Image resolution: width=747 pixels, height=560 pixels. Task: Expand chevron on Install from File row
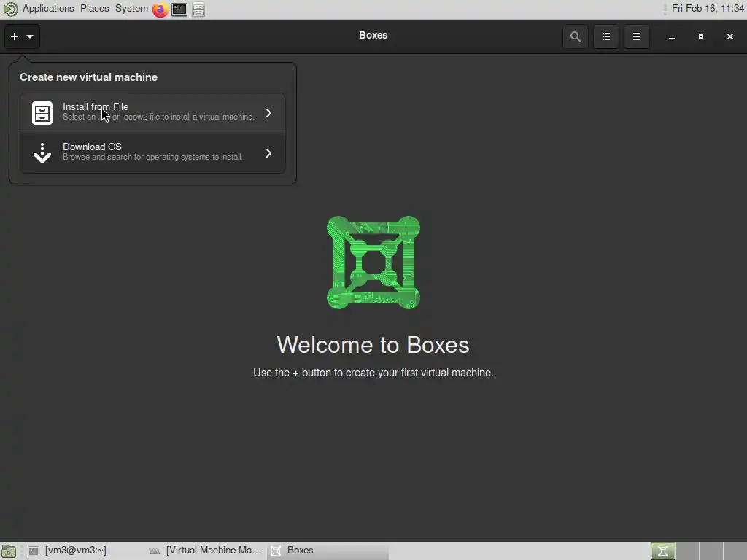point(268,113)
